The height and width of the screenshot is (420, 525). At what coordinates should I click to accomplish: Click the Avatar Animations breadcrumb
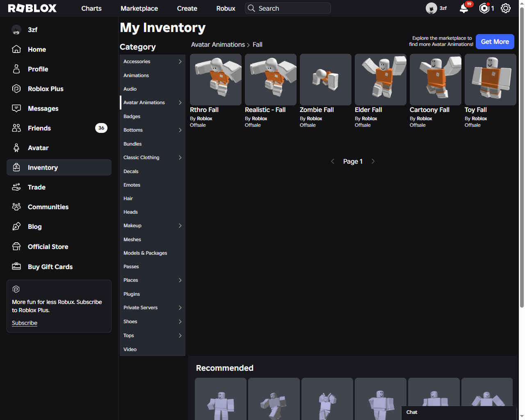pyautogui.click(x=218, y=45)
